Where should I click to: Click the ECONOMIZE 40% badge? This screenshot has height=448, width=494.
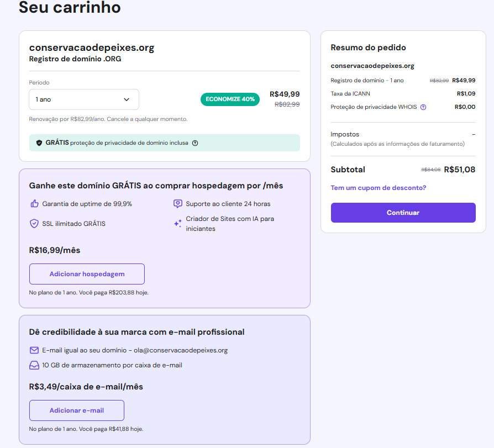point(230,99)
